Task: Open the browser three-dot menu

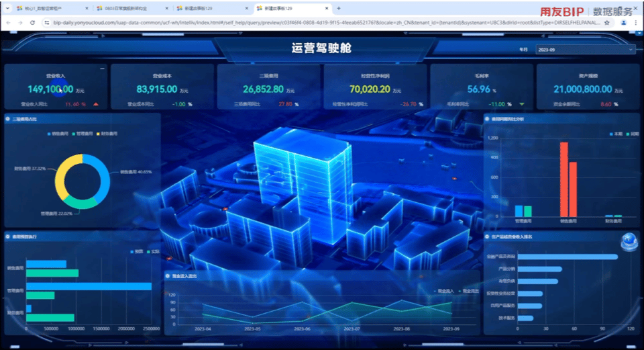Action: coord(636,23)
